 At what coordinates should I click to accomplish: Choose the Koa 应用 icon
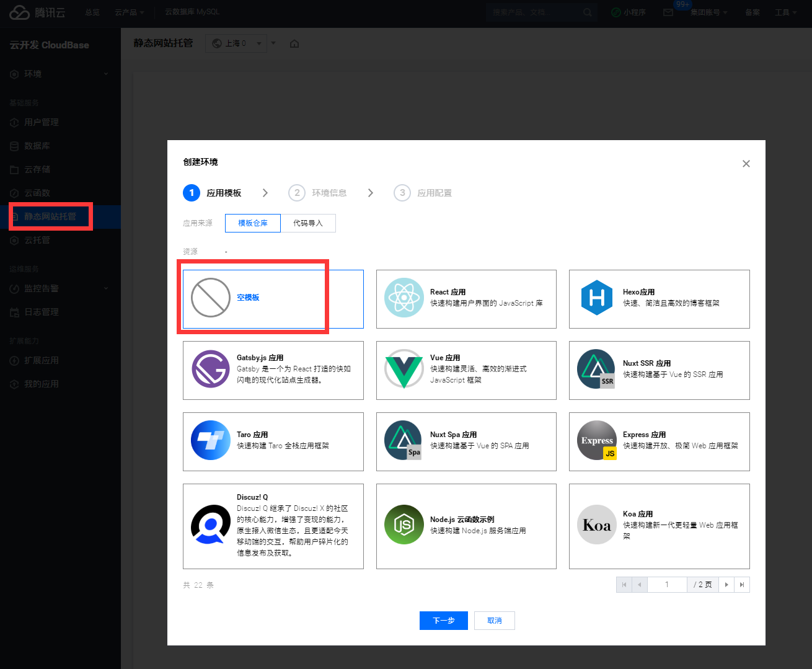coord(597,525)
